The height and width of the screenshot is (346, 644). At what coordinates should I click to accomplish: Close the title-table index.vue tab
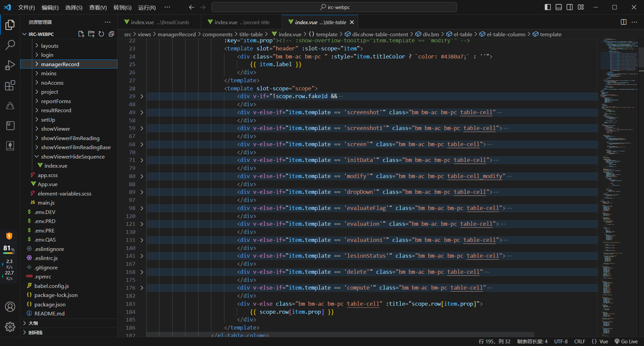(x=352, y=22)
